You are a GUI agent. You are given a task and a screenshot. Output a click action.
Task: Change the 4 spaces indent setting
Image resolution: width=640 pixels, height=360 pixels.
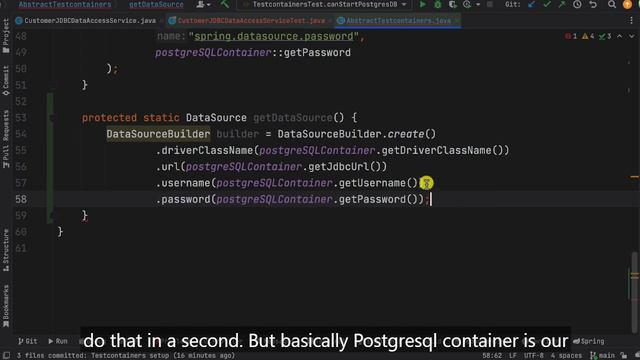566,356
